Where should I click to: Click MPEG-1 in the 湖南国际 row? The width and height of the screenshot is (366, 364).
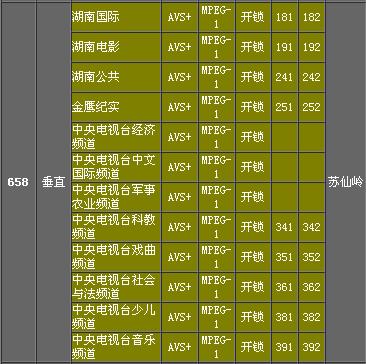click(216, 17)
